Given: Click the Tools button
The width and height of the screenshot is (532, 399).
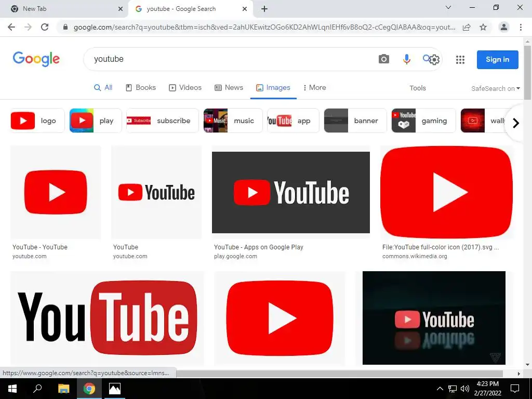Looking at the screenshot, I should click(x=417, y=88).
